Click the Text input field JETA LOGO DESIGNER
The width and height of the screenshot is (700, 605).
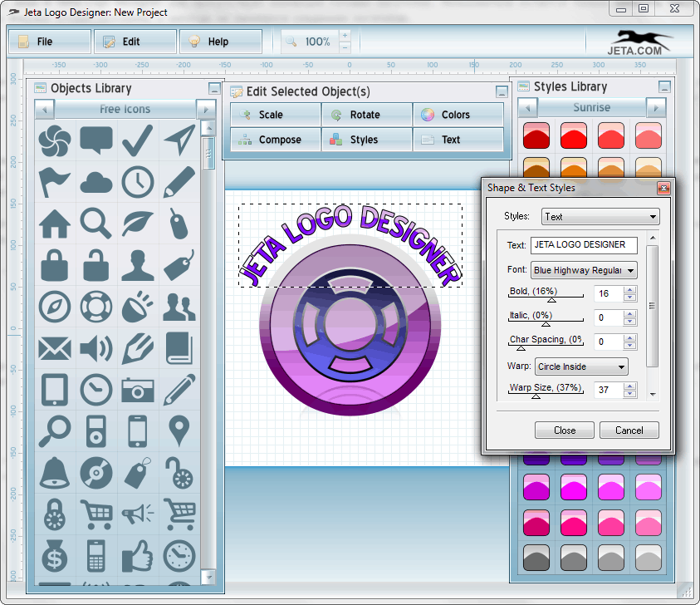click(x=584, y=245)
